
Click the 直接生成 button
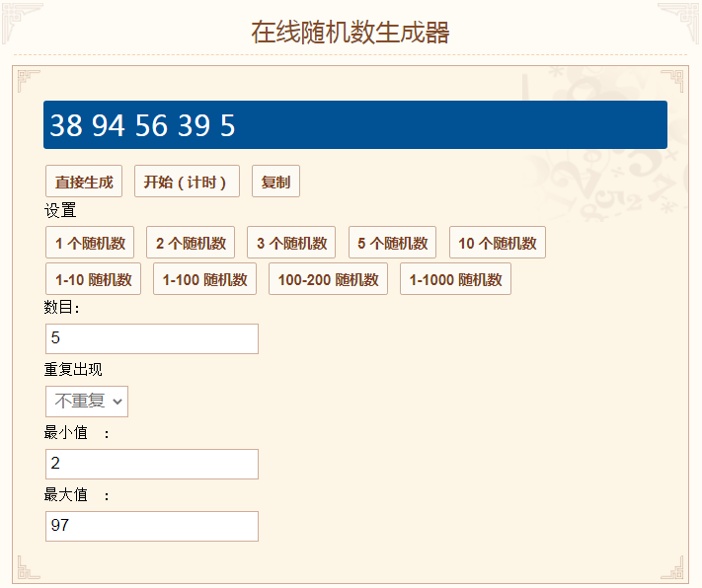[84, 182]
